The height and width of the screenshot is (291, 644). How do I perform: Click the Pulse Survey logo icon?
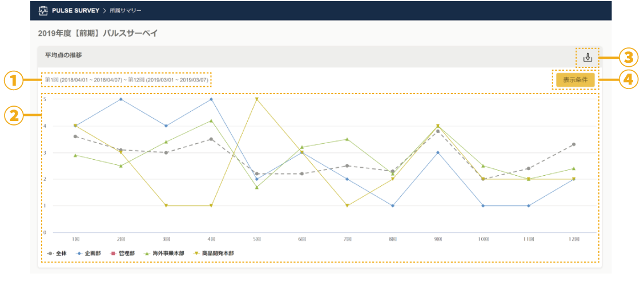(43, 11)
